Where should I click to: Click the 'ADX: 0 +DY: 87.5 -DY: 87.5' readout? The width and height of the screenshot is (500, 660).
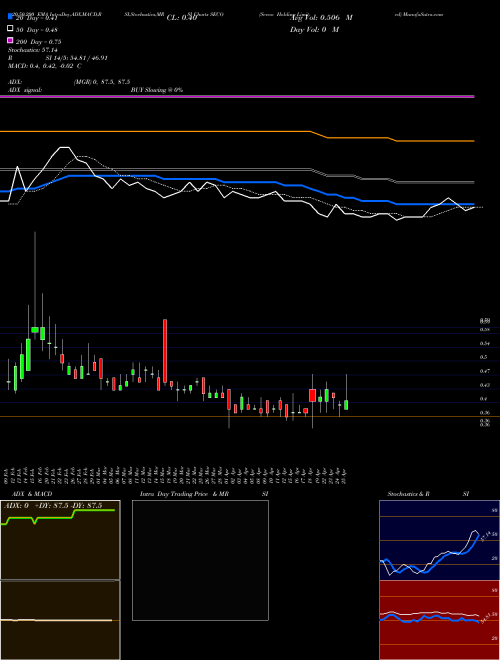click(x=53, y=506)
